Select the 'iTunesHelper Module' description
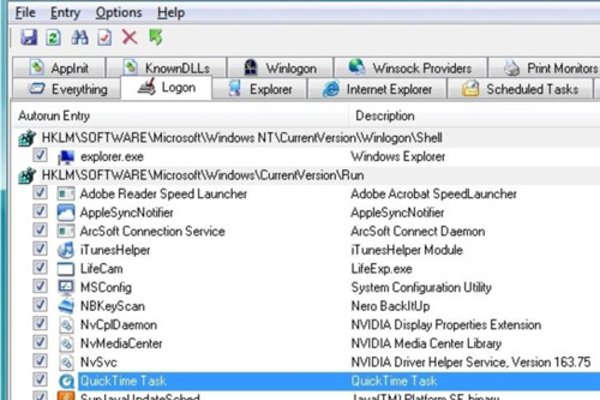Viewport: 600px width, 400px height. [x=407, y=250]
